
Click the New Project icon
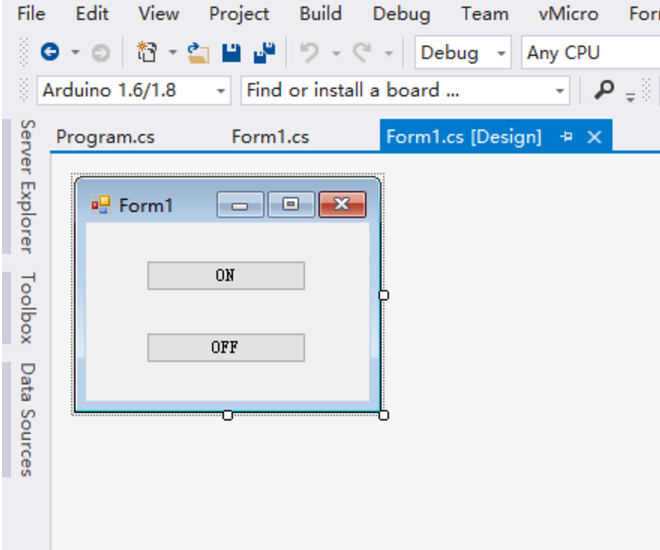point(146,52)
